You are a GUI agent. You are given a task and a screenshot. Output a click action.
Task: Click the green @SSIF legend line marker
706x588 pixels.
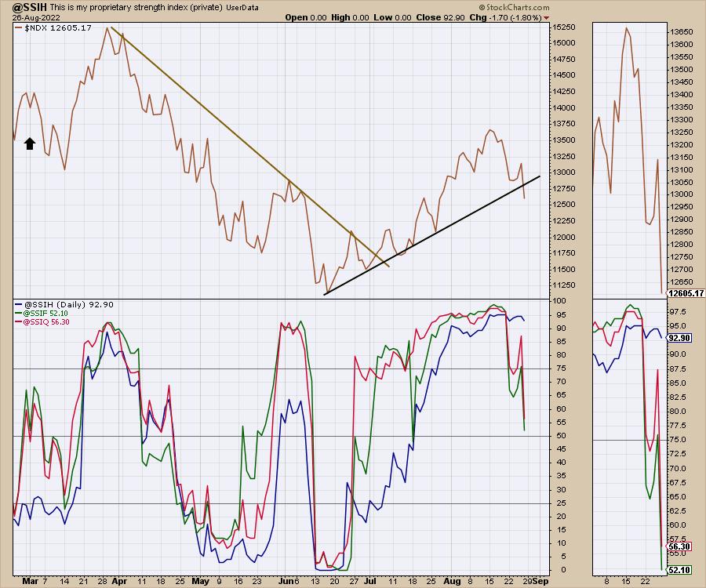coord(19,312)
